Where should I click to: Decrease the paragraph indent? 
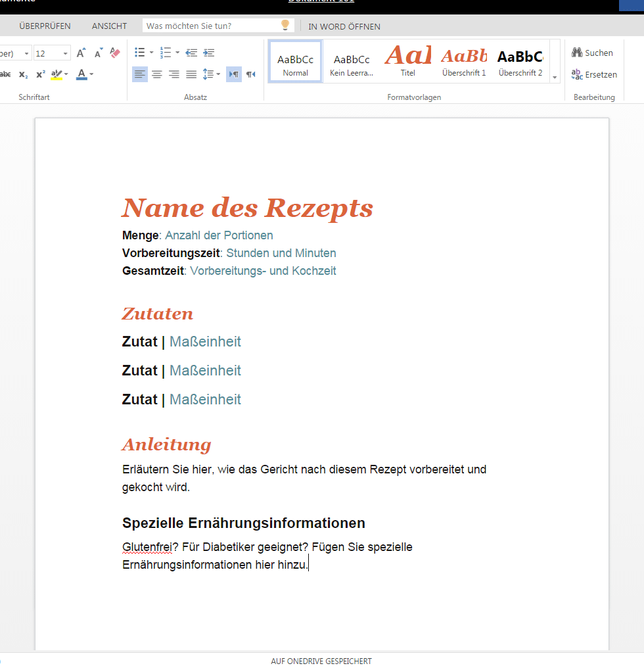tap(191, 53)
